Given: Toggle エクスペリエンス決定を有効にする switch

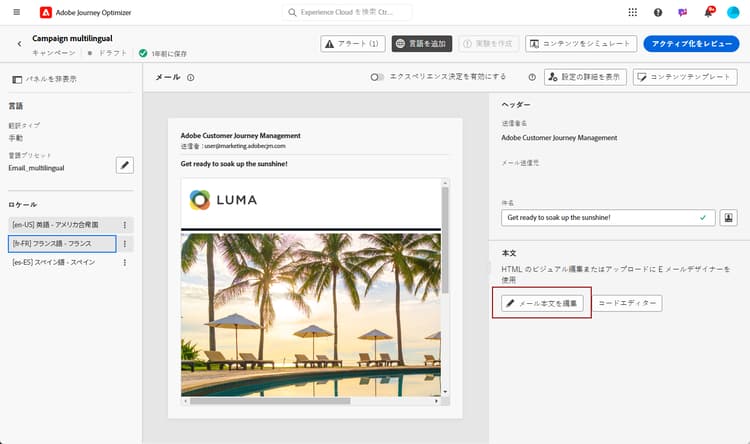Looking at the screenshot, I should [377, 77].
